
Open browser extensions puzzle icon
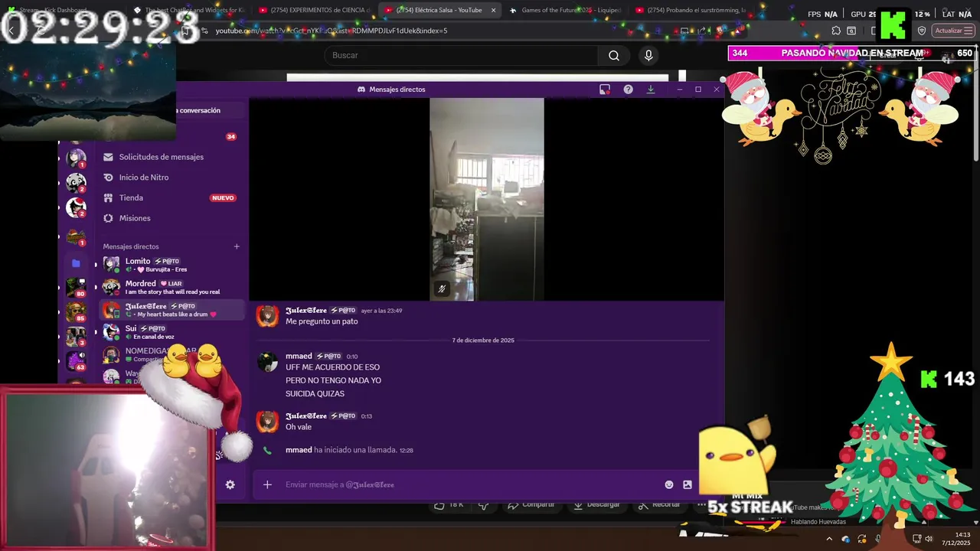pyautogui.click(x=836, y=31)
